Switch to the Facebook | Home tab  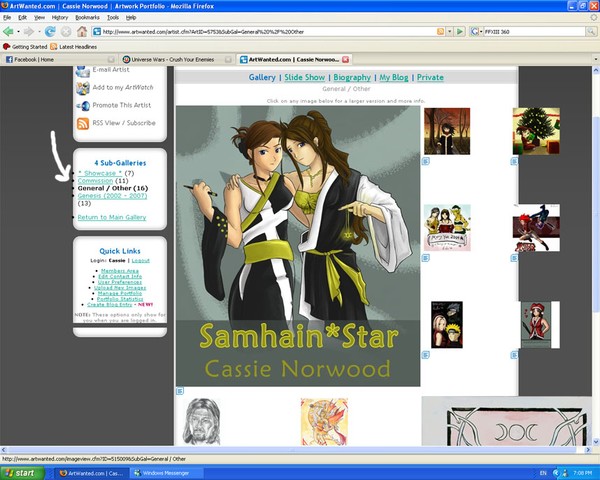pyautogui.click(x=60, y=59)
